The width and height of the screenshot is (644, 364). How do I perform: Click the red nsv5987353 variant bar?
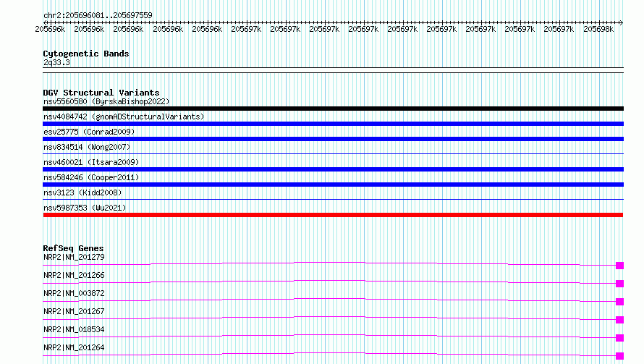333,215
